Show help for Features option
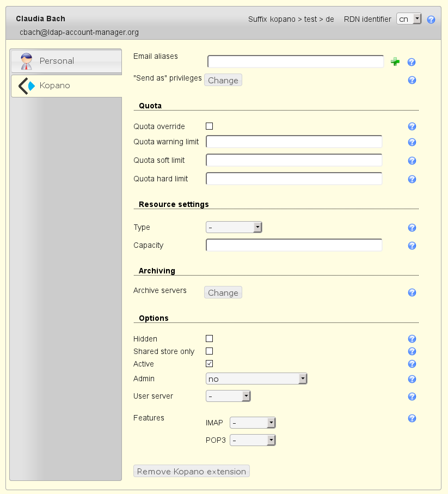Screen dimensions: 448x494 click(x=412, y=418)
